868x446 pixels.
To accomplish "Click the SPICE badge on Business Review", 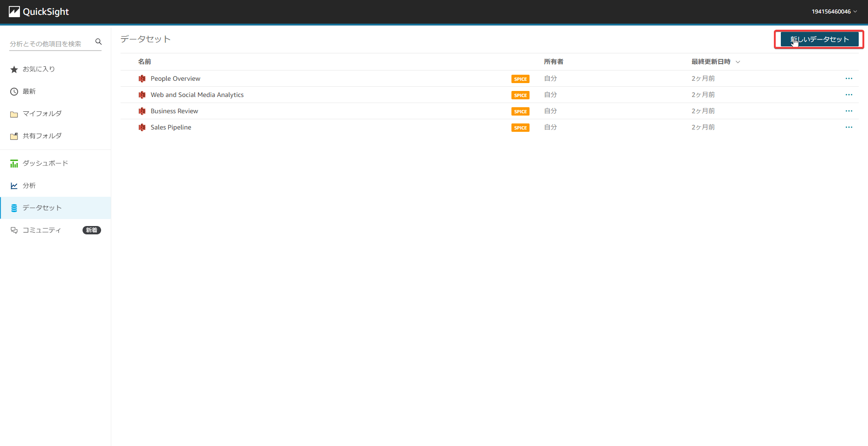I will click(520, 111).
